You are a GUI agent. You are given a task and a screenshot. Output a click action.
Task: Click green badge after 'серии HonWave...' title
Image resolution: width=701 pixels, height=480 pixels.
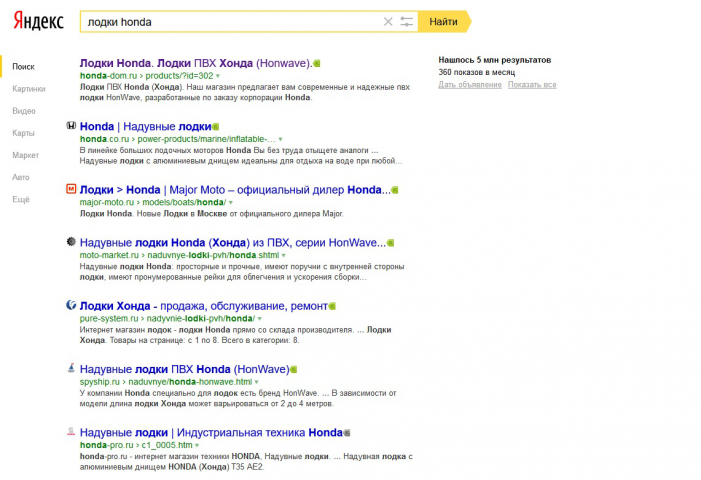[391, 243]
